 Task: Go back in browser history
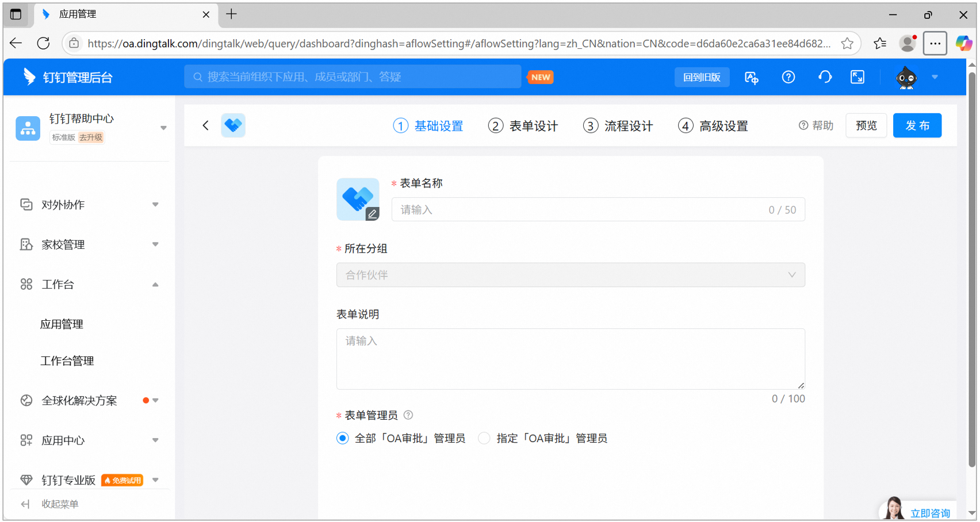pos(16,43)
